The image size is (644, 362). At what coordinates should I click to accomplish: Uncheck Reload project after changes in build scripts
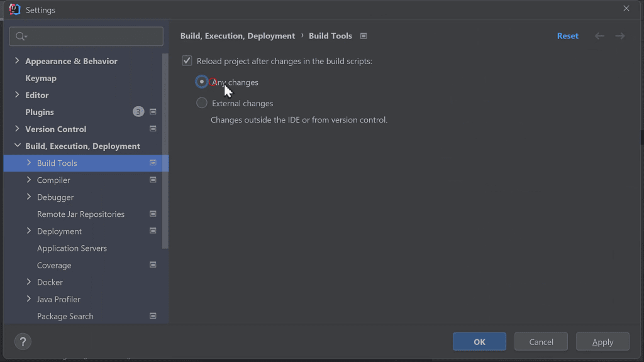pos(187,60)
